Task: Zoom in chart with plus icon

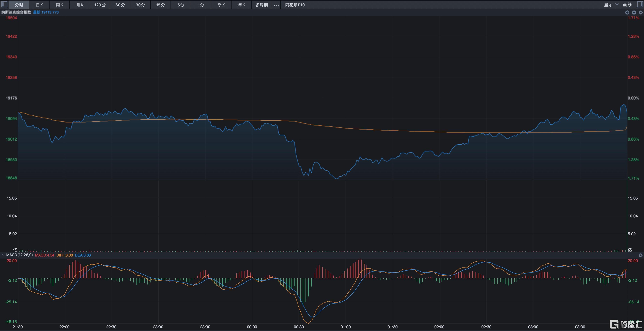Action: click(627, 12)
